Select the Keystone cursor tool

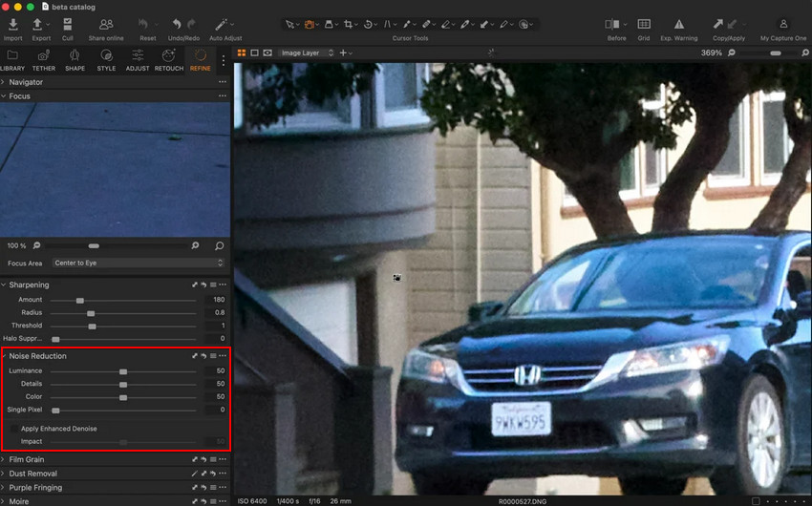pyautogui.click(x=387, y=24)
